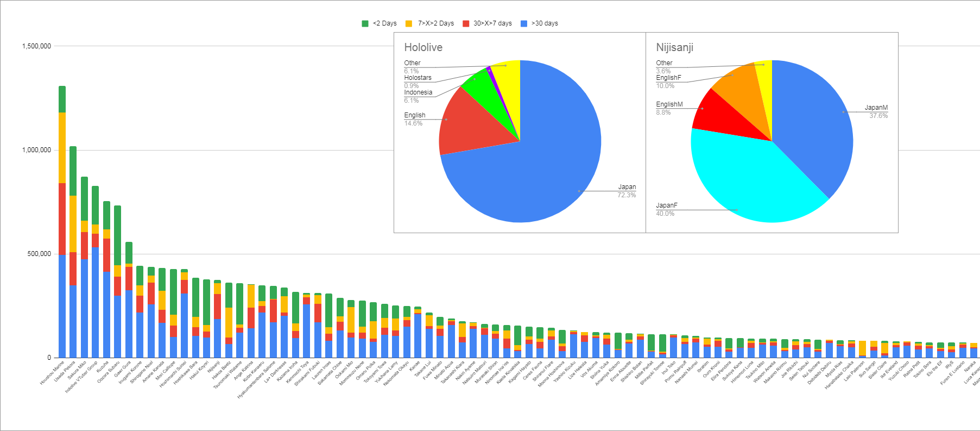Click the 'Oozora Subaru' x-axis label

[109, 372]
